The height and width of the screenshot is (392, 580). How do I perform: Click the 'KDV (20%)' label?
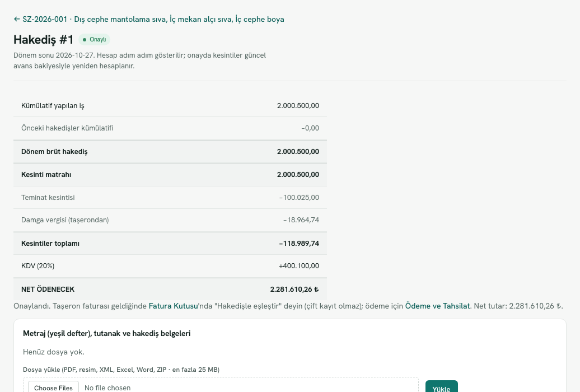click(38, 266)
